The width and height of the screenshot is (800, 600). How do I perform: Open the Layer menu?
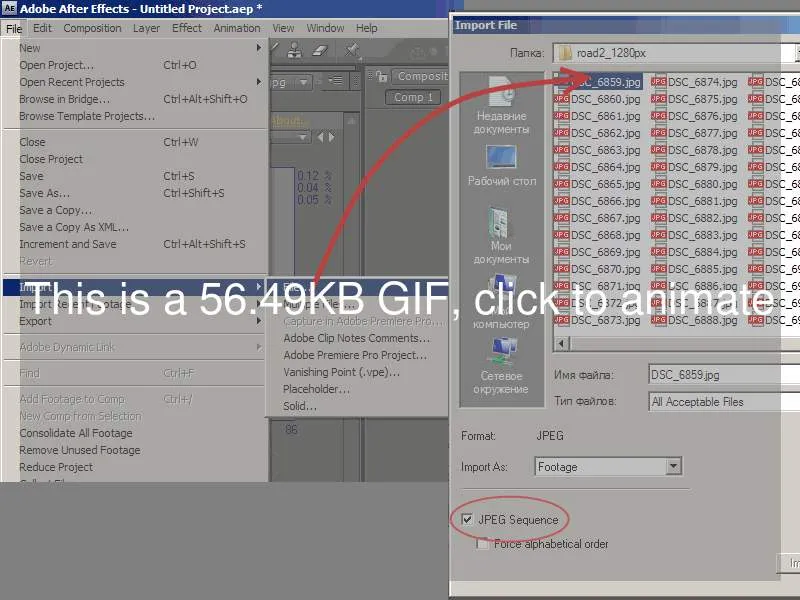tap(146, 28)
